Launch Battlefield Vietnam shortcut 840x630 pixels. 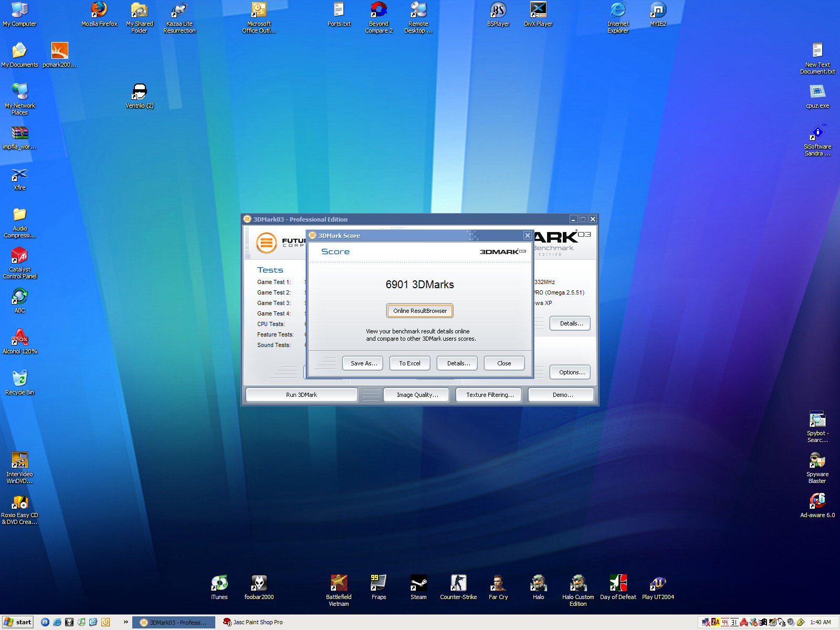[339, 591]
